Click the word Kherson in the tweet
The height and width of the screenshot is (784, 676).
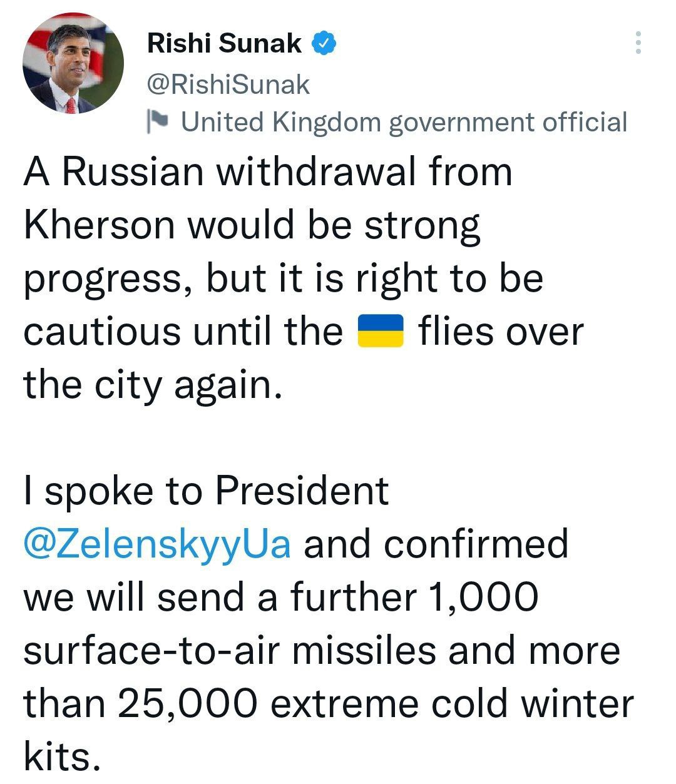point(100,224)
